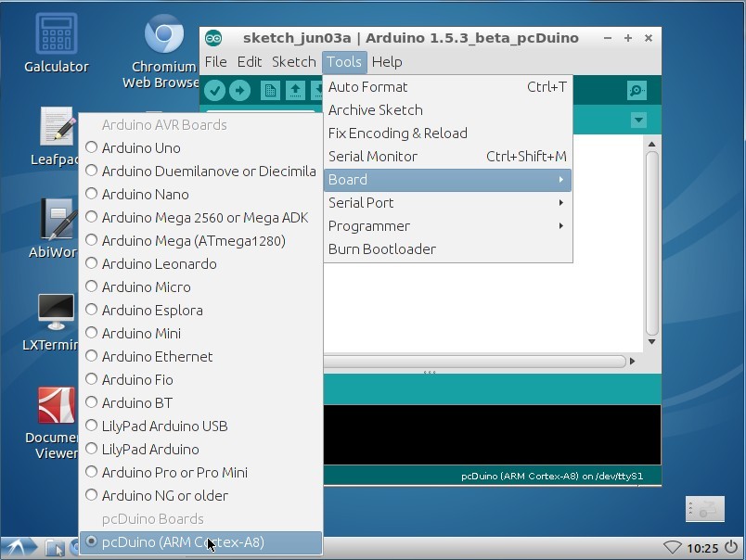This screenshot has height=560, width=746.
Task: Select Arduino Uno board
Action: click(200, 147)
